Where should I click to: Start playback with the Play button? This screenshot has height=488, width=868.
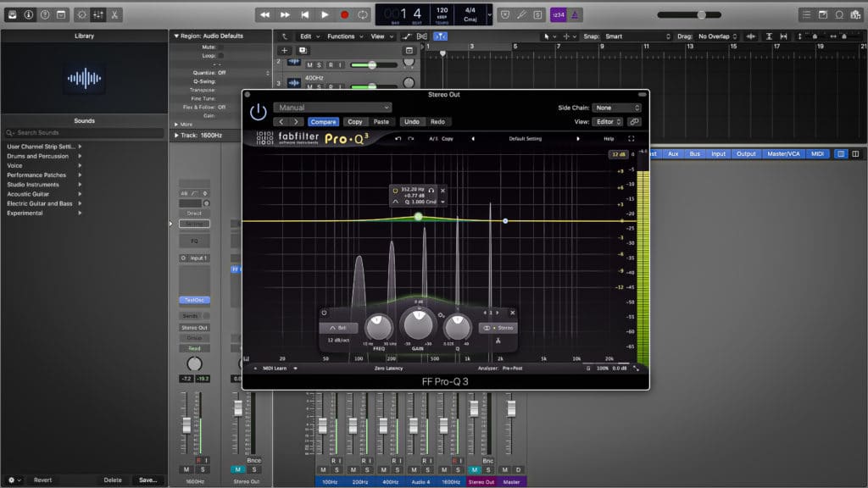click(x=325, y=15)
